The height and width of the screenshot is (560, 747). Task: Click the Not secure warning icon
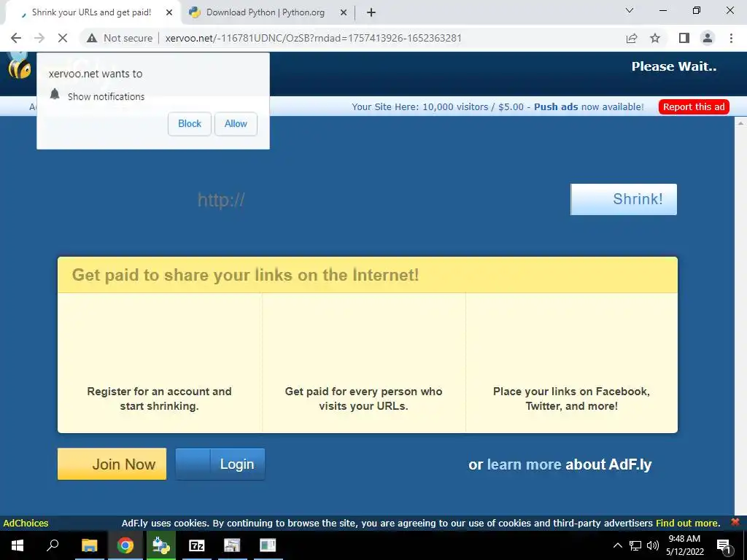92,38
